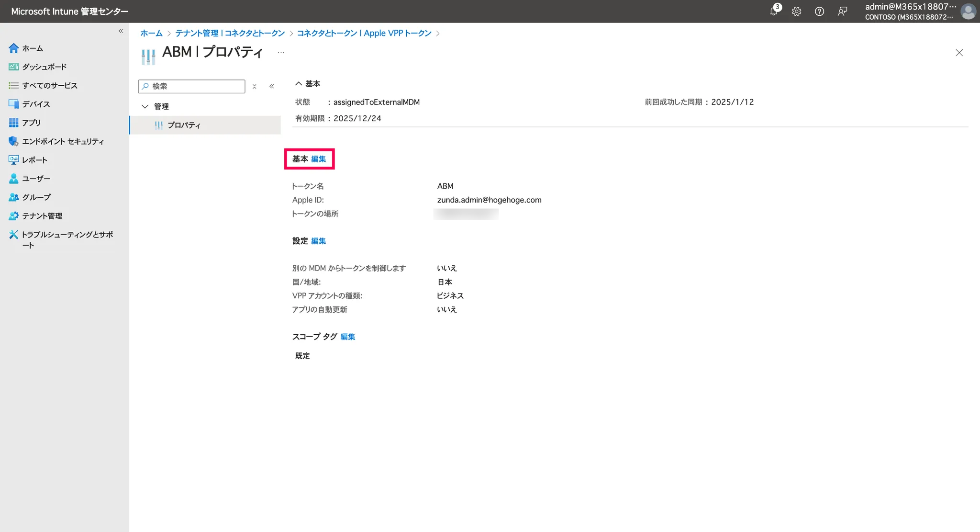Close the ABM properties blade
The image size is (980, 532).
pyautogui.click(x=959, y=53)
